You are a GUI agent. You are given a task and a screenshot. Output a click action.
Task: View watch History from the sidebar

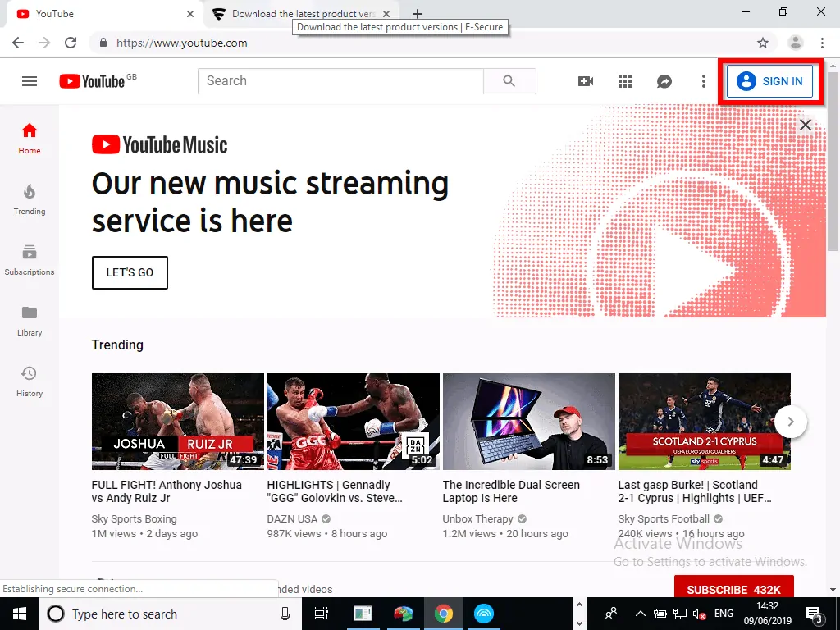pyautogui.click(x=30, y=379)
